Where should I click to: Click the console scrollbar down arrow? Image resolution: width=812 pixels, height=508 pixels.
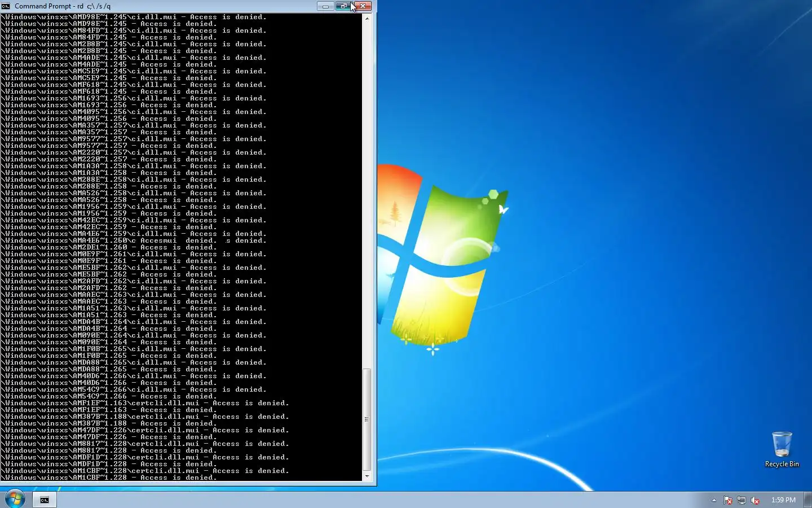point(367,476)
